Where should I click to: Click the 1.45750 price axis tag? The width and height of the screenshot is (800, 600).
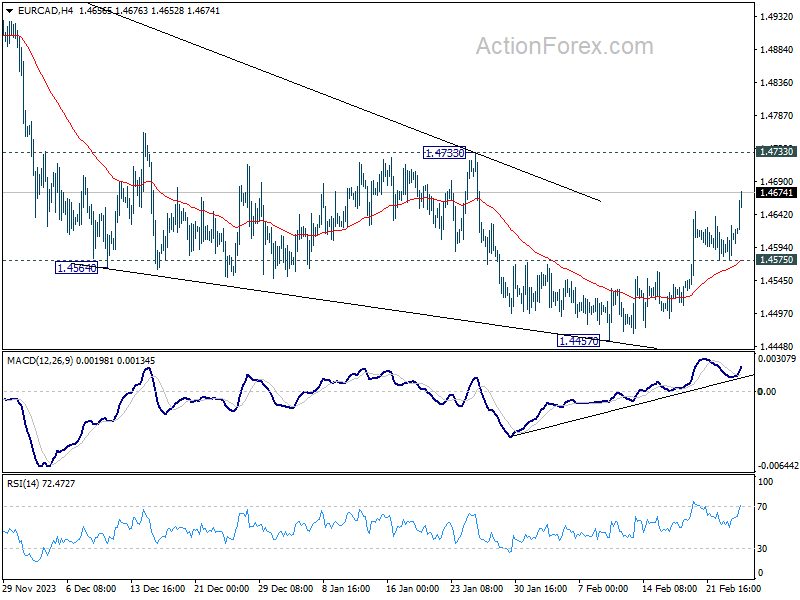coord(777,260)
